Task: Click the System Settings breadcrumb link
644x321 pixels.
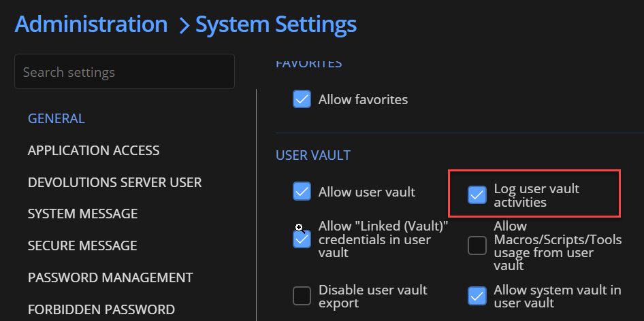Action: 276,24
